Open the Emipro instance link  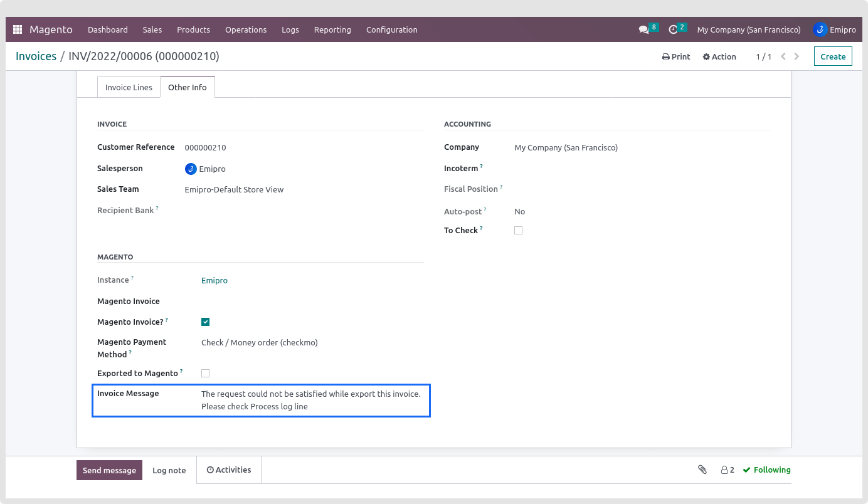click(214, 280)
